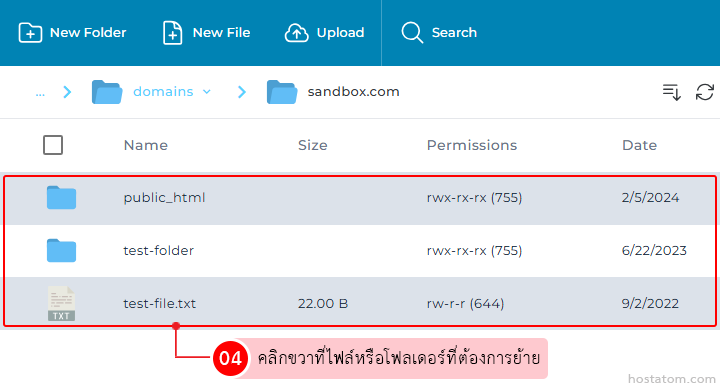720x387 pixels.
Task: Open the sandbox.com breadcrumb folder
Action: click(x=353, y=92)
